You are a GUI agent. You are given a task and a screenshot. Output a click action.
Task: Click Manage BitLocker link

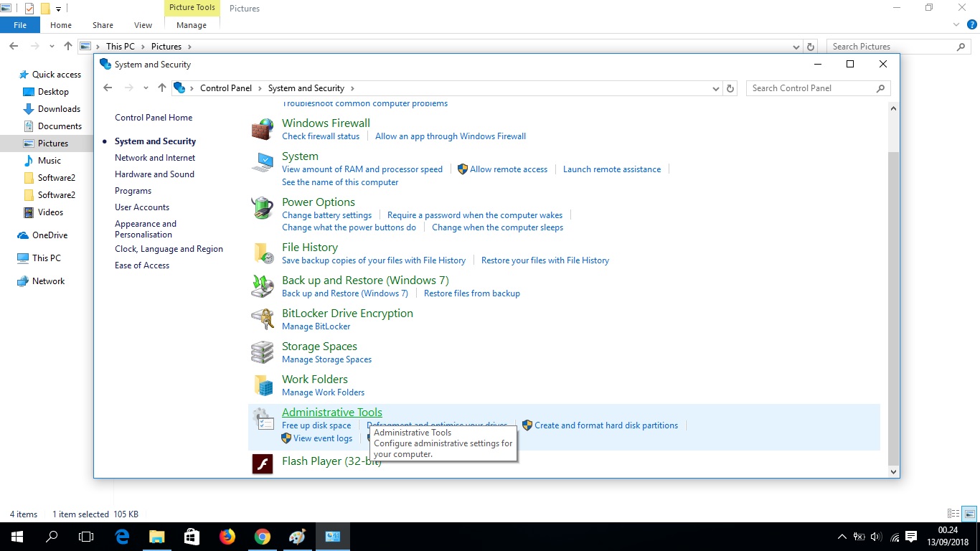(316, 326)
